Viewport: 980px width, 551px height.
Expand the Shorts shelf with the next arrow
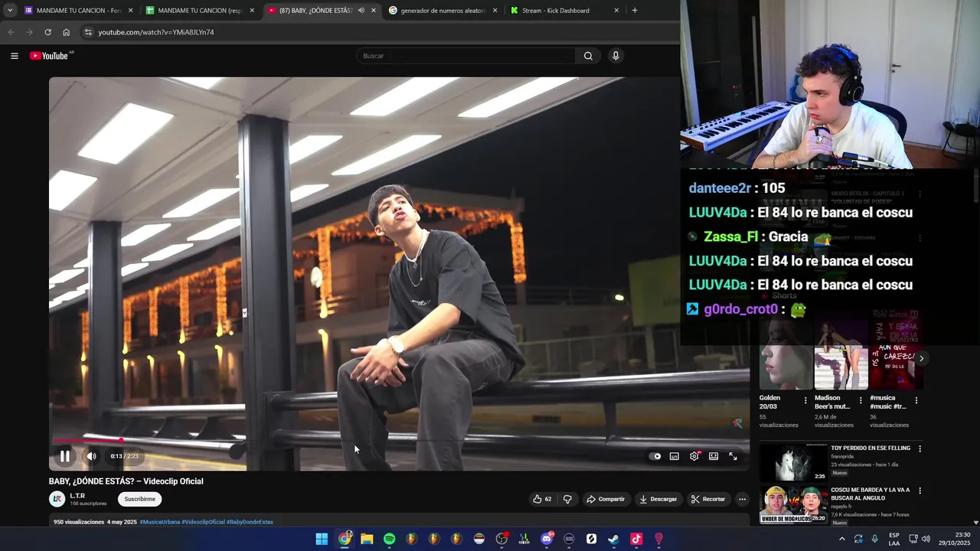coord(921,358)
